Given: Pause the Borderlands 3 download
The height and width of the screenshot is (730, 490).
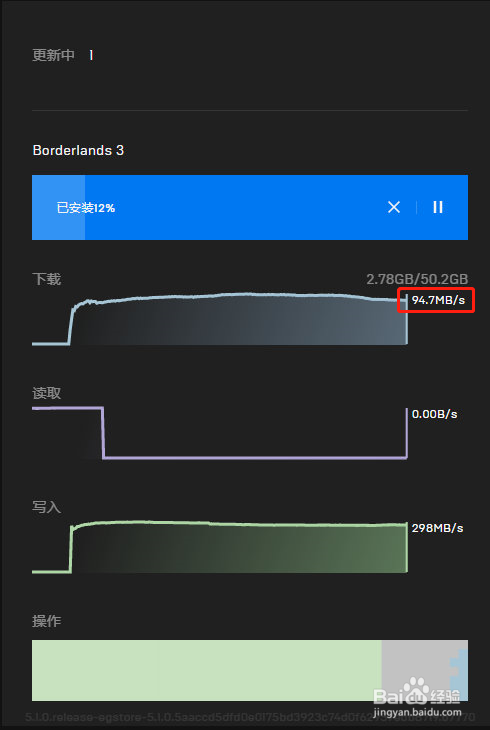Looking at the screenshot, I should [x=438, y=207].
